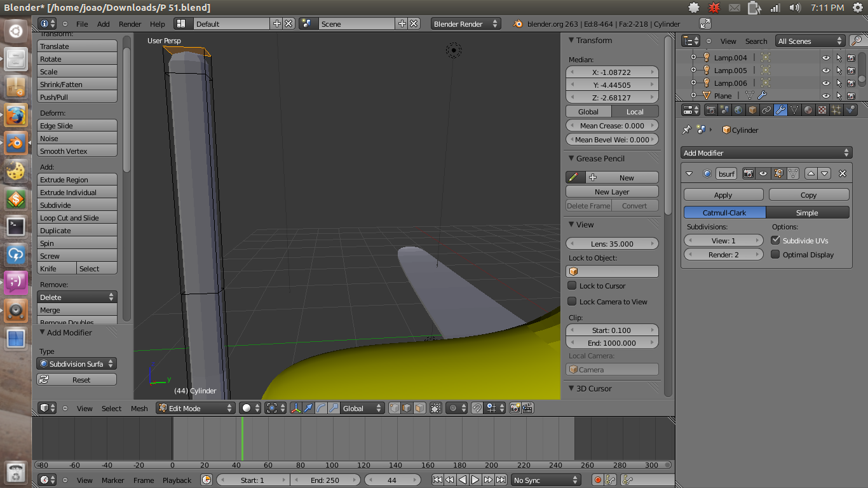Viewport: 868px width, 488px height.
Task: Open the Help menu
Action: coord(158,24)
